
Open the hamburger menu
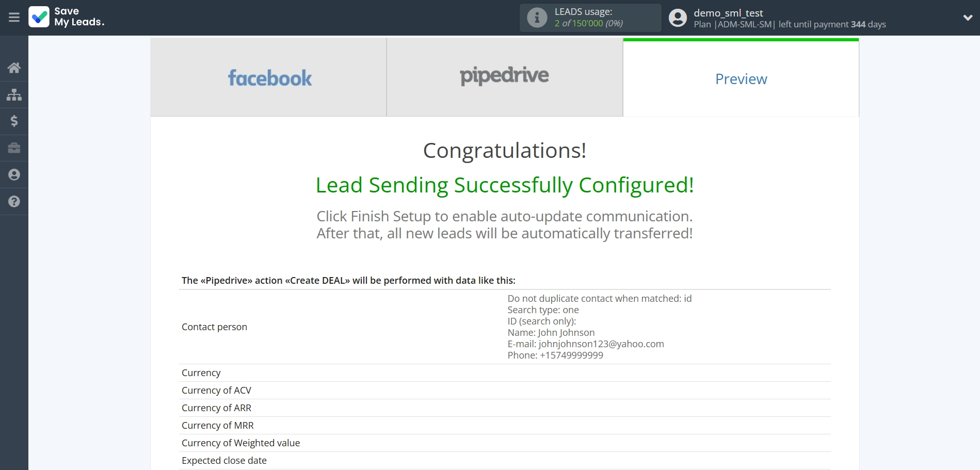(14, 18)
